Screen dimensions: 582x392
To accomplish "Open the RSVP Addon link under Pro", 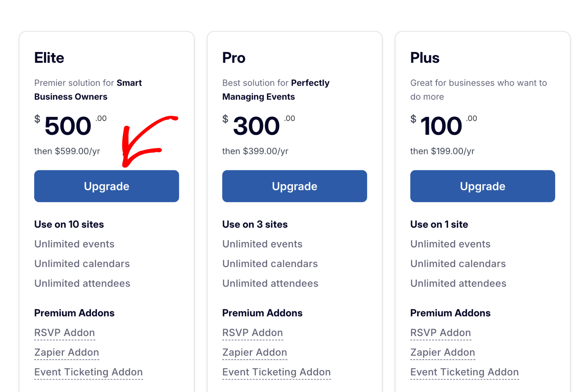I will (252, 332).
